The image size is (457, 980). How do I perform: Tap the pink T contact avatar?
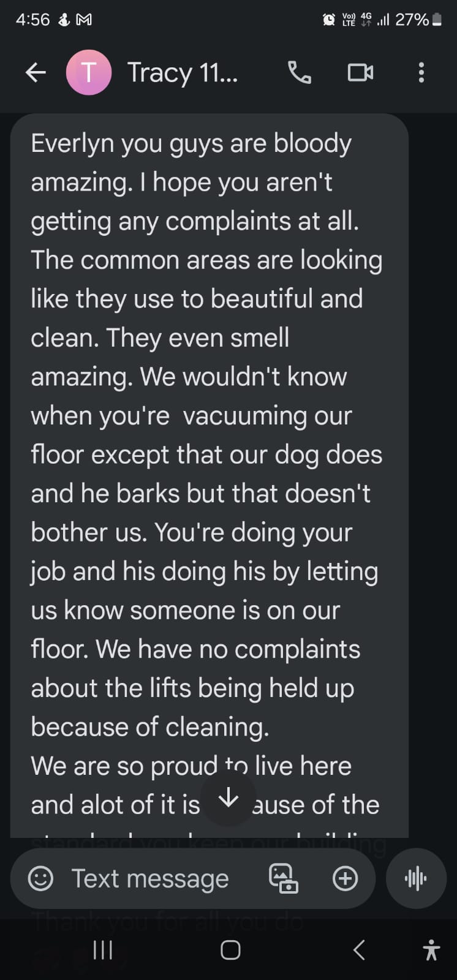pos(89,73)
